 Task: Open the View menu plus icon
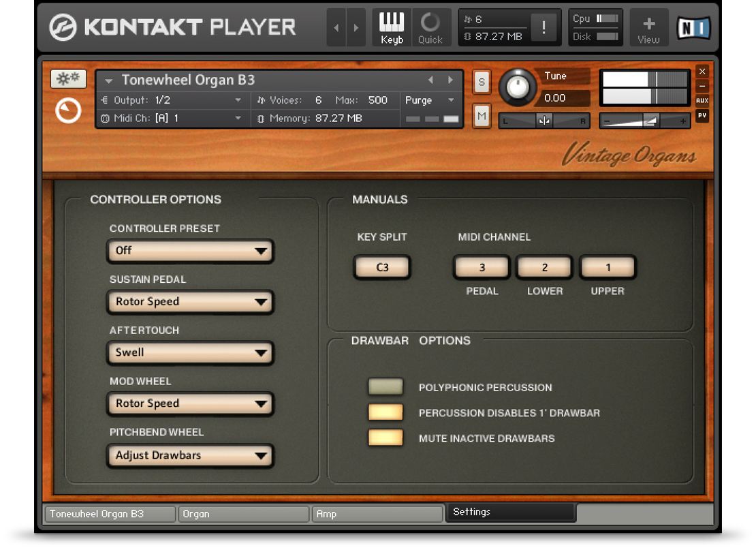pos(649,27)
